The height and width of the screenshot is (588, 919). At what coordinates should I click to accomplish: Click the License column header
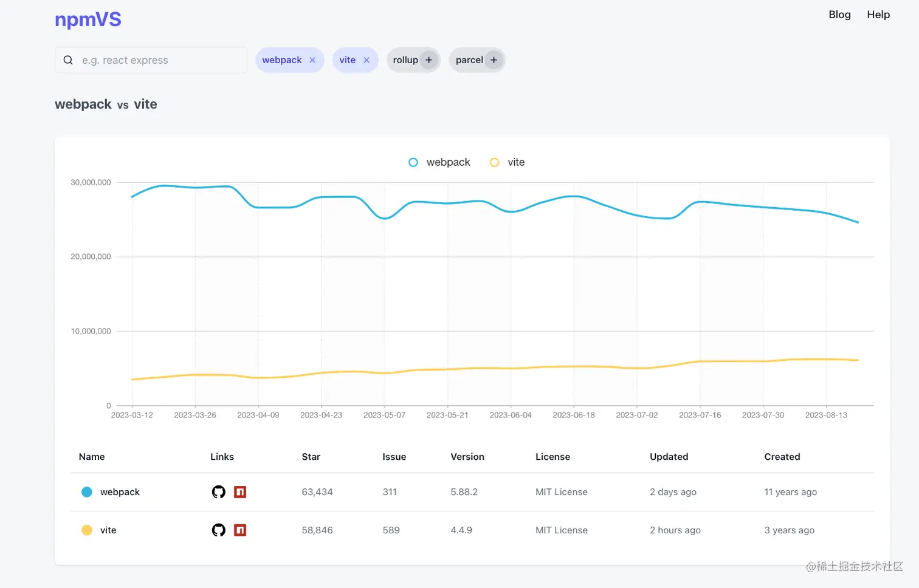553,457
